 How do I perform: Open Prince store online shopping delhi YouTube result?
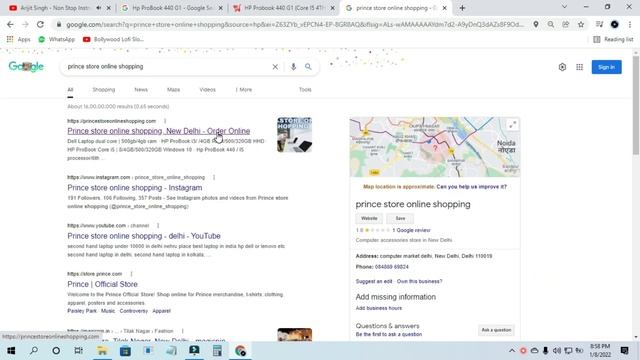(144, 236)
